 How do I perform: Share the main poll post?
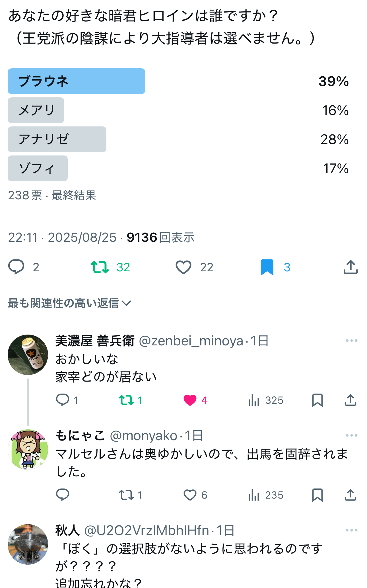[350, 267]
